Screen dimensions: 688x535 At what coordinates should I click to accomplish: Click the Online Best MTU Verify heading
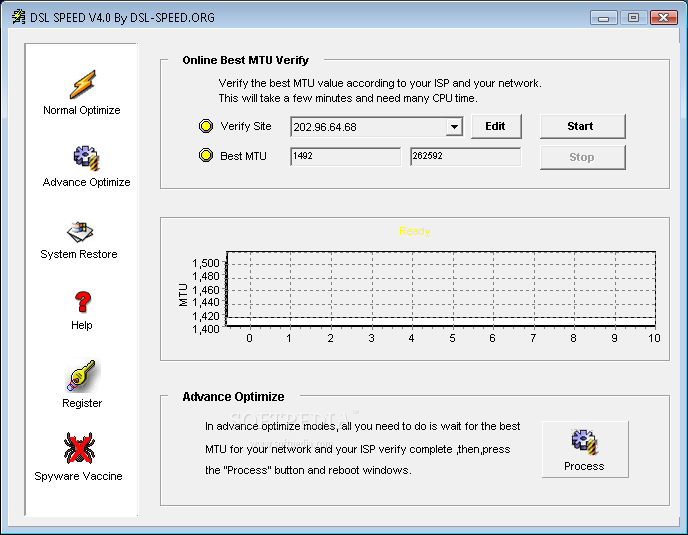tap(246, 60)
